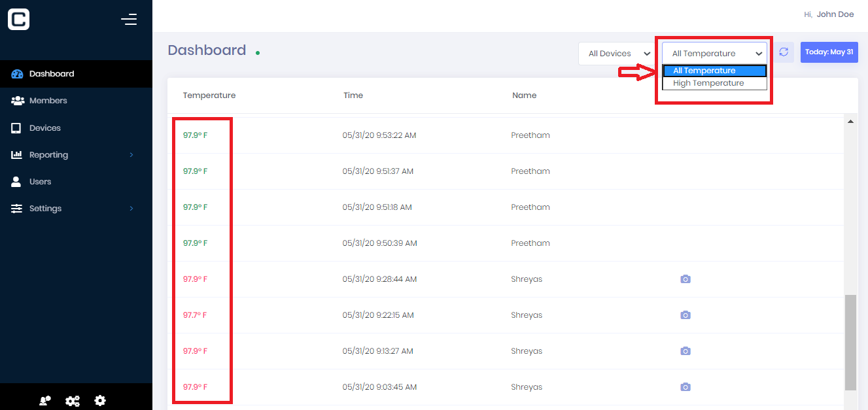868x410 pixels.
Task: Click timestamp 05/31/20 9:50:39 AM
Action: (380, 243)
